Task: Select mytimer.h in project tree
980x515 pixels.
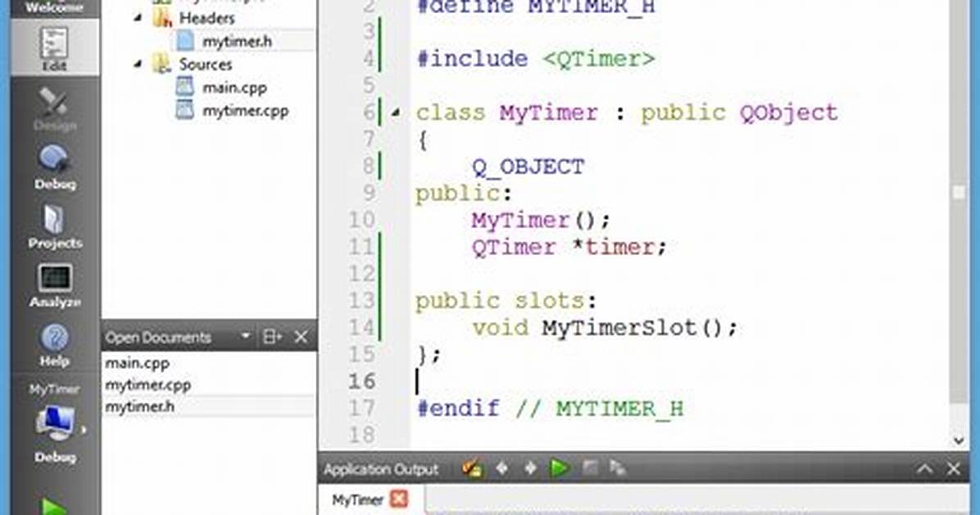Action: tap(237, 41)
